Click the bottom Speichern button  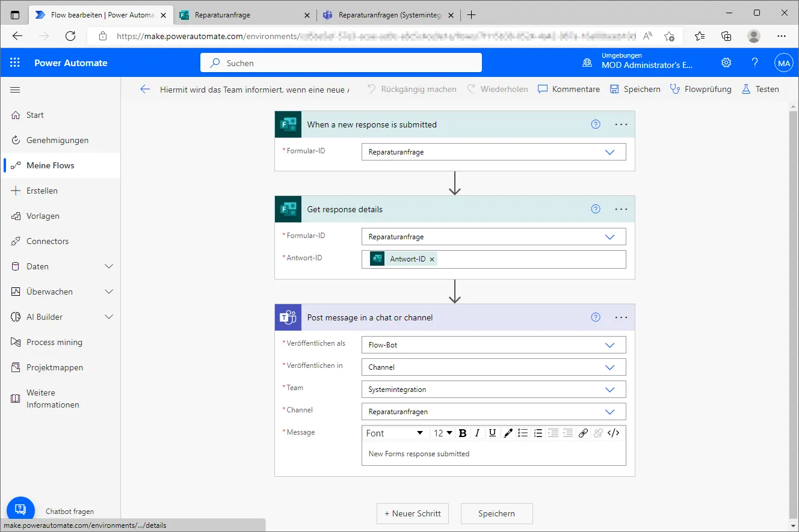pos(496,513)
